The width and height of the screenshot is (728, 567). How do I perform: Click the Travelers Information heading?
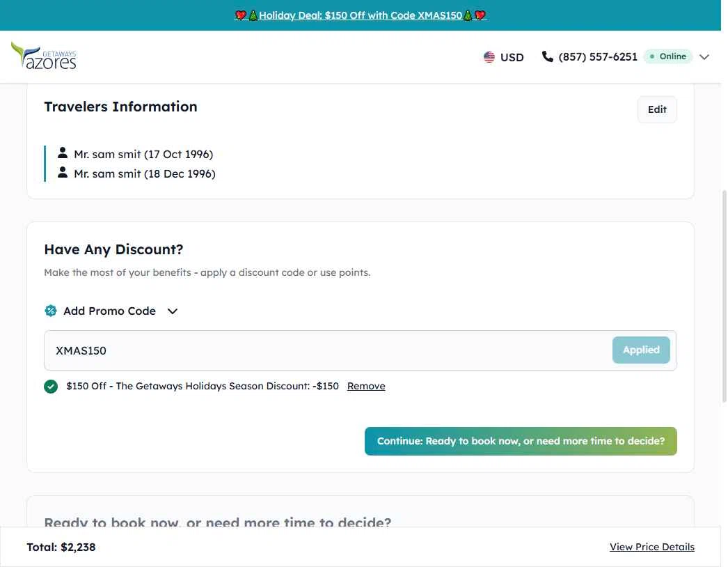pyautogui.click(x=120, y=107)
